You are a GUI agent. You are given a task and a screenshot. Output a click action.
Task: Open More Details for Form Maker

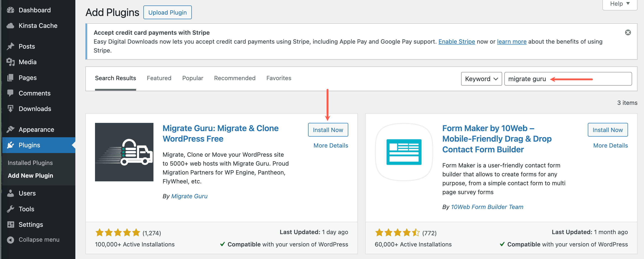(x=610, y=145)
